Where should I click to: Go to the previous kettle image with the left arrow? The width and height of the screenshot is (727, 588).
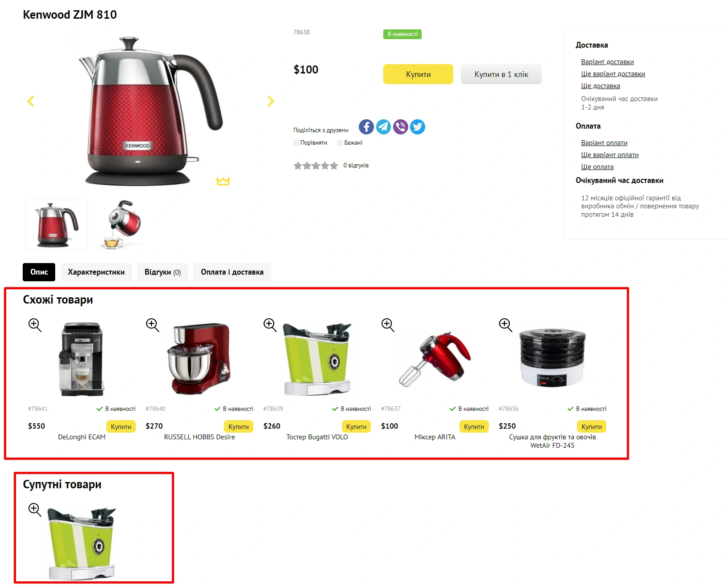click(31, 101)
